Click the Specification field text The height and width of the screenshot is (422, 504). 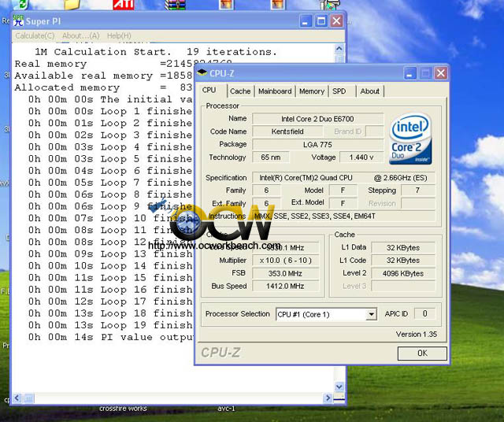343,178
